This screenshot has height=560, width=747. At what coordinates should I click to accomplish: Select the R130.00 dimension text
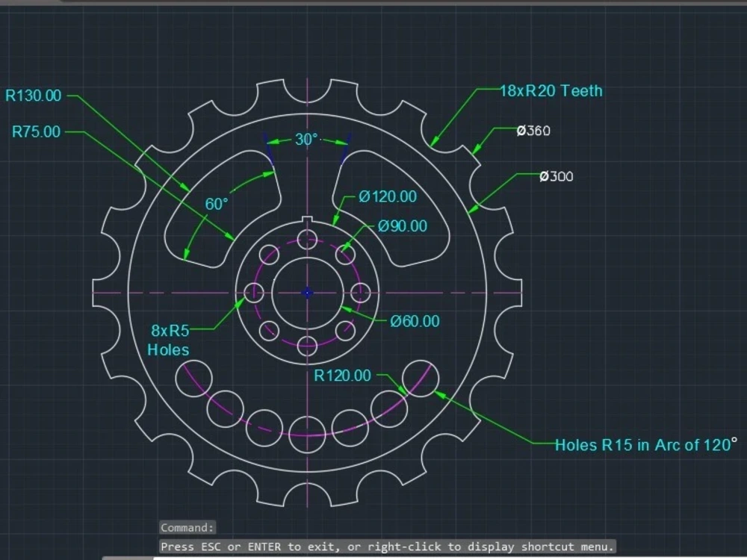(x=34, y=96)
